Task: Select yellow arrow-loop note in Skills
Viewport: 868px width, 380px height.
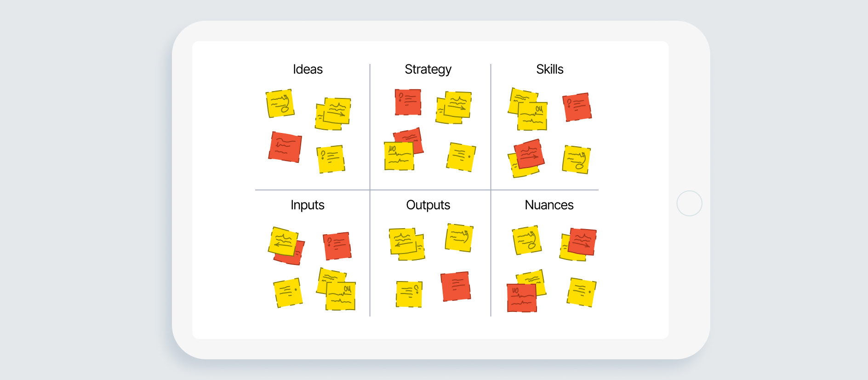Action: point(576,160)
